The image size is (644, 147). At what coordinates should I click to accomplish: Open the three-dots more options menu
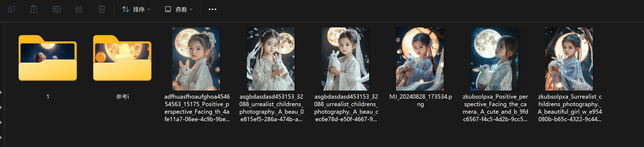click(x=212, y=9)
